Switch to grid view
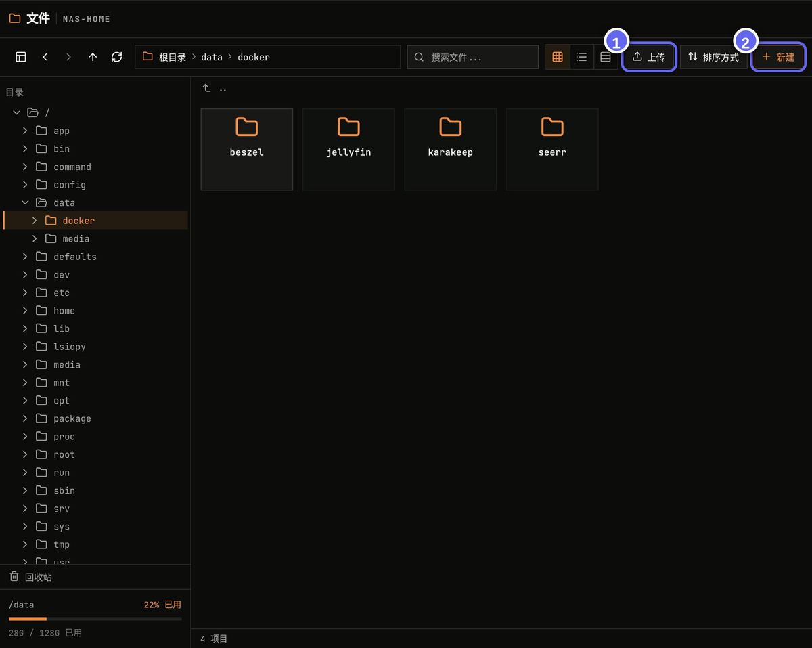The image size is (812, 648). tap(558, 57)
